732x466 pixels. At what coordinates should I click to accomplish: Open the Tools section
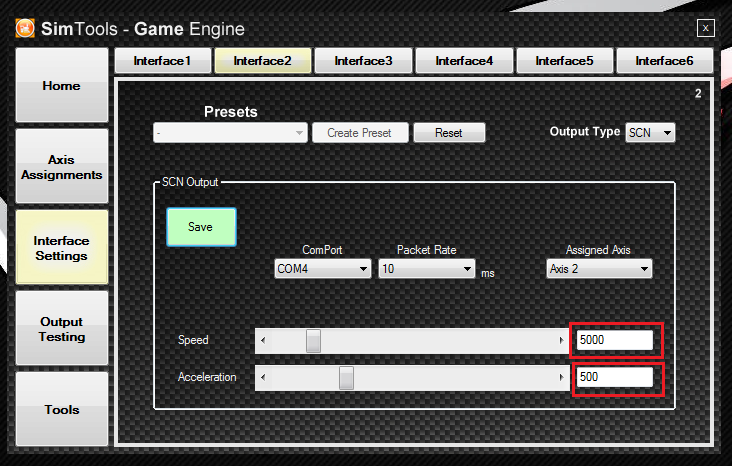click(x=62, y=409)
